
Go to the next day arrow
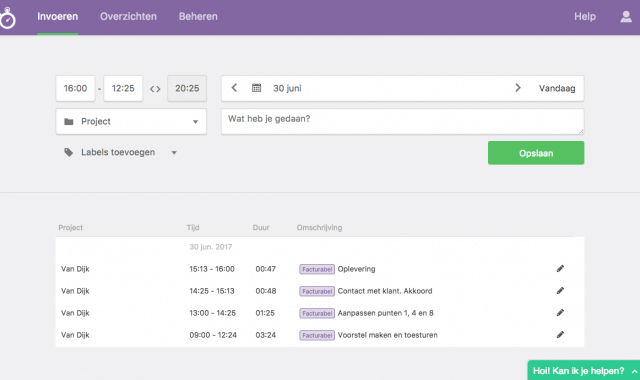518,88
